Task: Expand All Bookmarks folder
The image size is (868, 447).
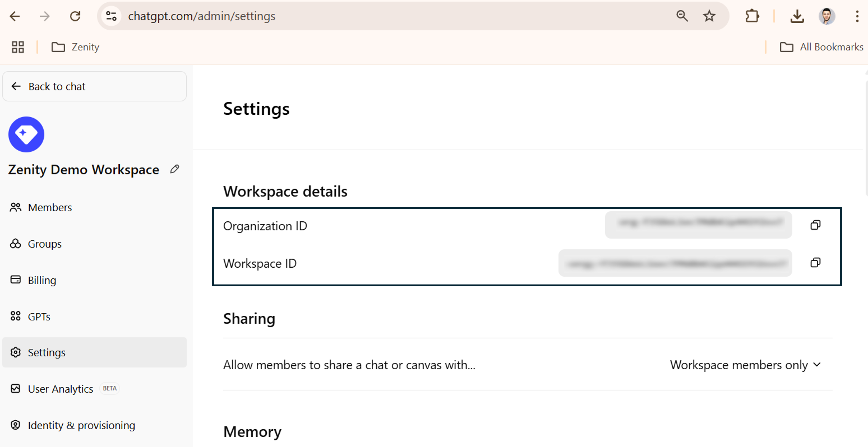Action: coord(822,47)
